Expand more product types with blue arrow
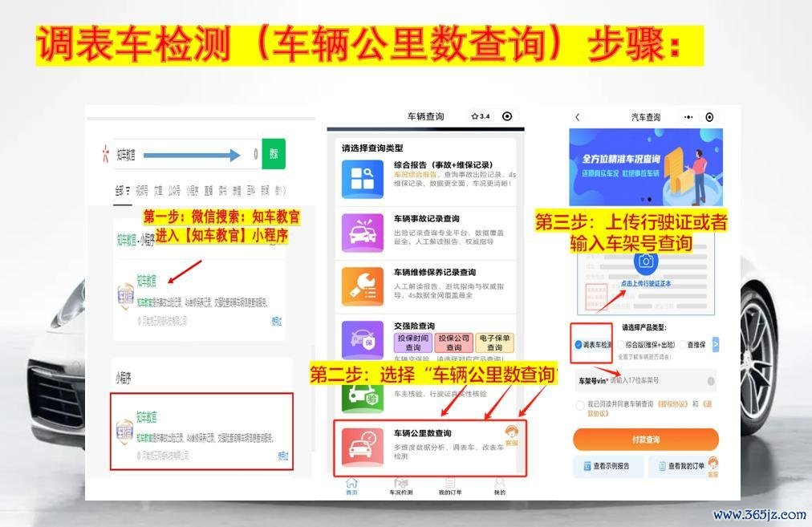 [x=716, y=344]
